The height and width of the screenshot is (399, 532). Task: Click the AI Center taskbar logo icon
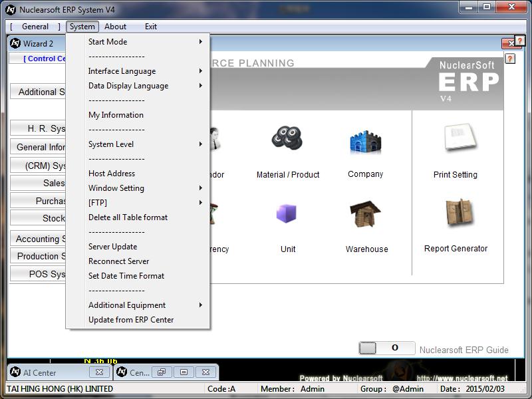tap(15, 372)
